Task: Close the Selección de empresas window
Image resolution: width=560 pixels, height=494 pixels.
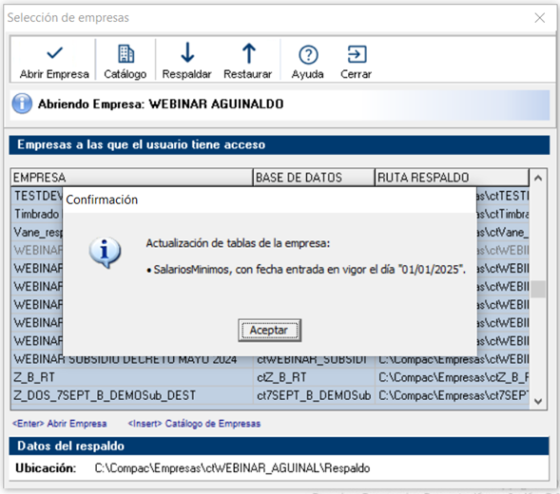Action: point(540,18)
